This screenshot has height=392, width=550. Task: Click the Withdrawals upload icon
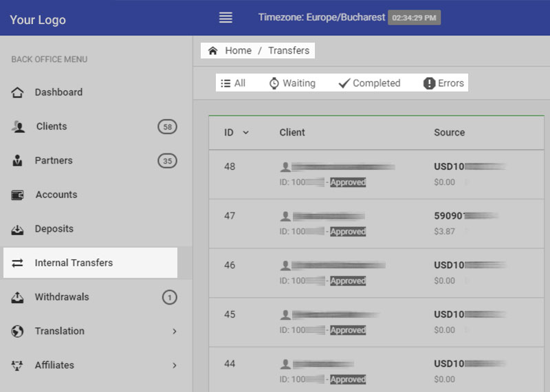coord(18,297)
